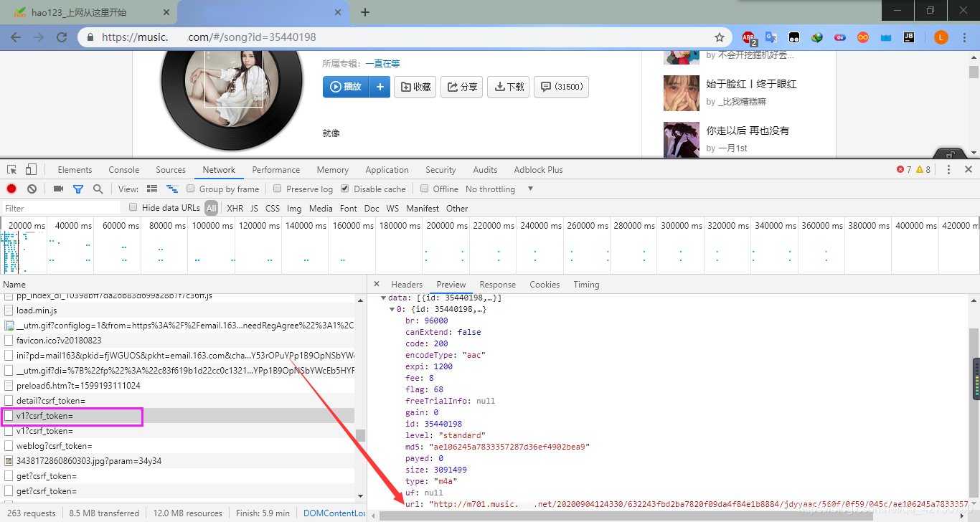This screenshot has height=522, width=980.
Task: Collapse the 0: {id: 35440198} node
Action: (x=392, y=309)
